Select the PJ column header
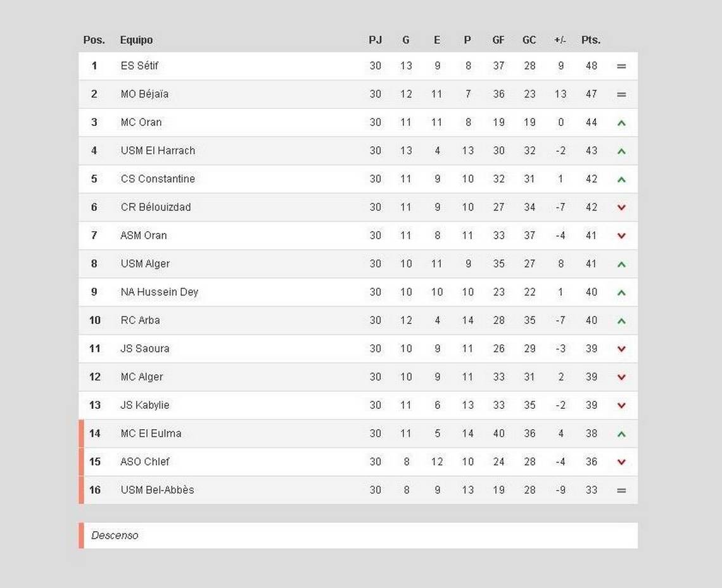 pos(376,40)
